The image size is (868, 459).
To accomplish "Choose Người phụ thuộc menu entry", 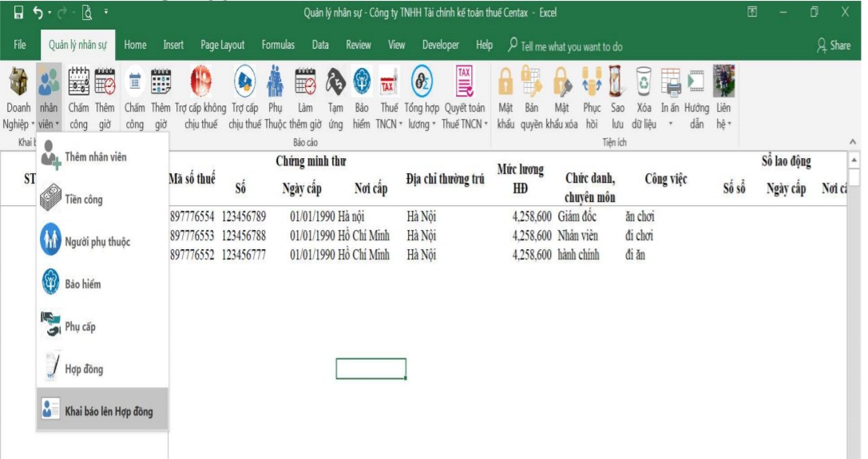I will [97, 242].
